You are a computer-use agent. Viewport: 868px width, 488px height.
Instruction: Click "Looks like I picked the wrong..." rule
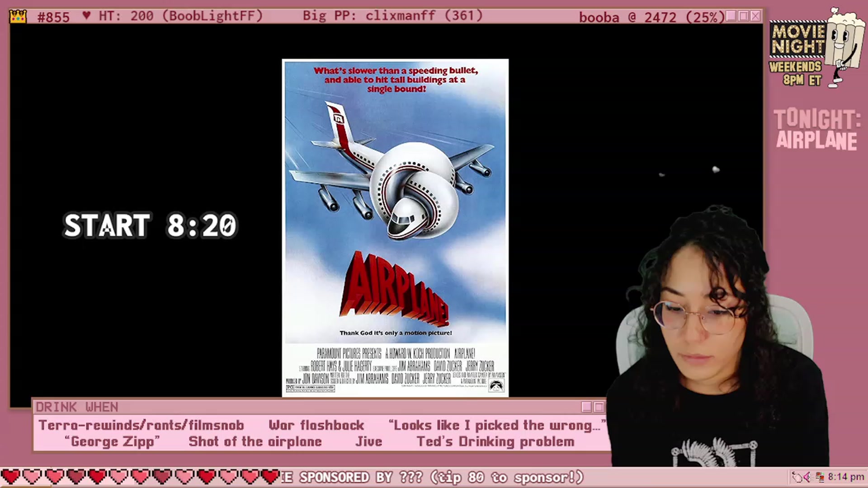pyautogui.click(x=496, y=425)
